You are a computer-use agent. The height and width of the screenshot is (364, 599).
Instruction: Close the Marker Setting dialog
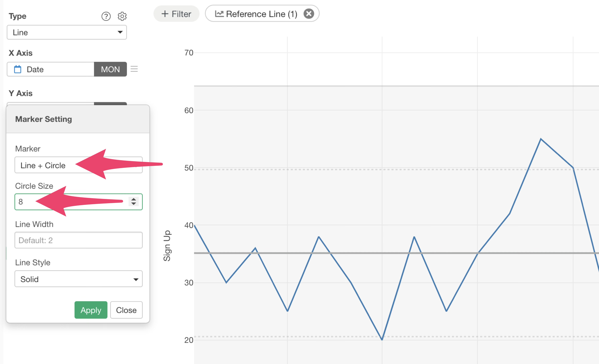click(126, 310)
